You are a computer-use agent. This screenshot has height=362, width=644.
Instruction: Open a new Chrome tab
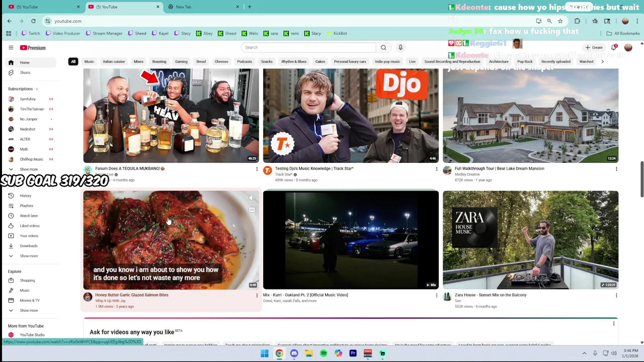[249, 7]
